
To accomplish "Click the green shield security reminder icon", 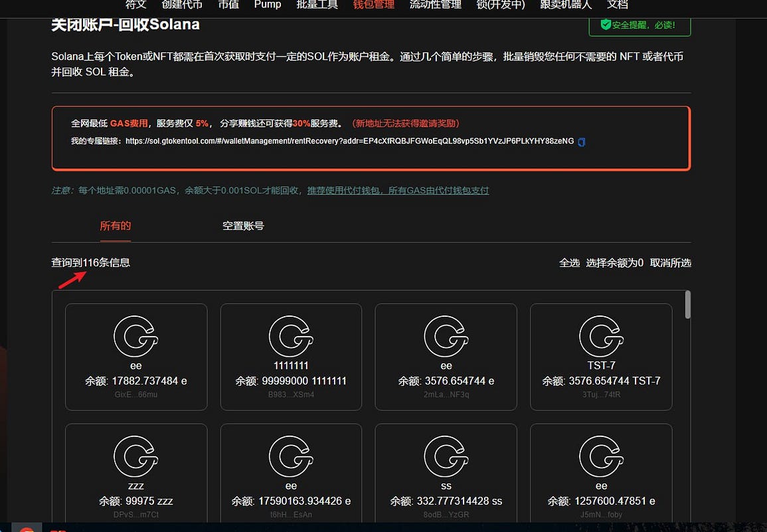I will click(606, 25).
